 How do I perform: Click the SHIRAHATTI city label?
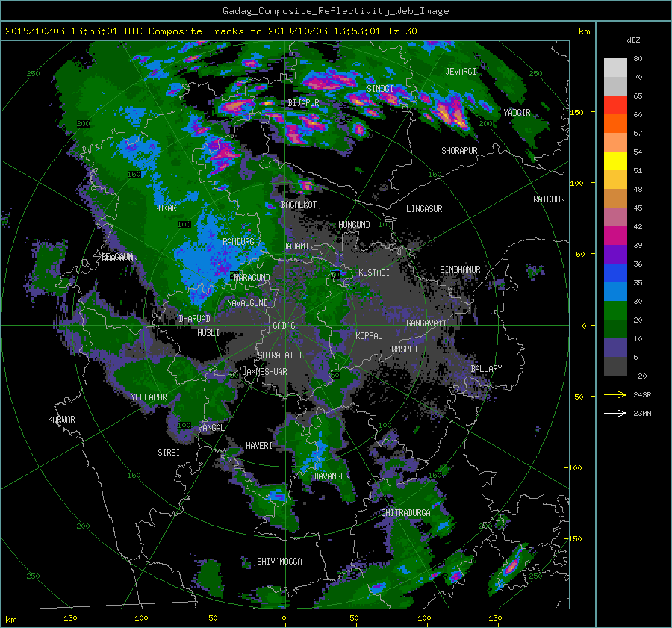280,355
